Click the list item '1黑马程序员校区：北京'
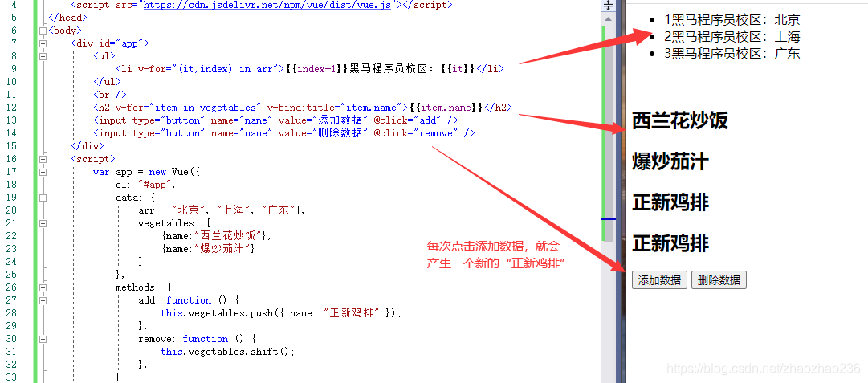This screenshot has width=868, height=383. pos(732,21)
